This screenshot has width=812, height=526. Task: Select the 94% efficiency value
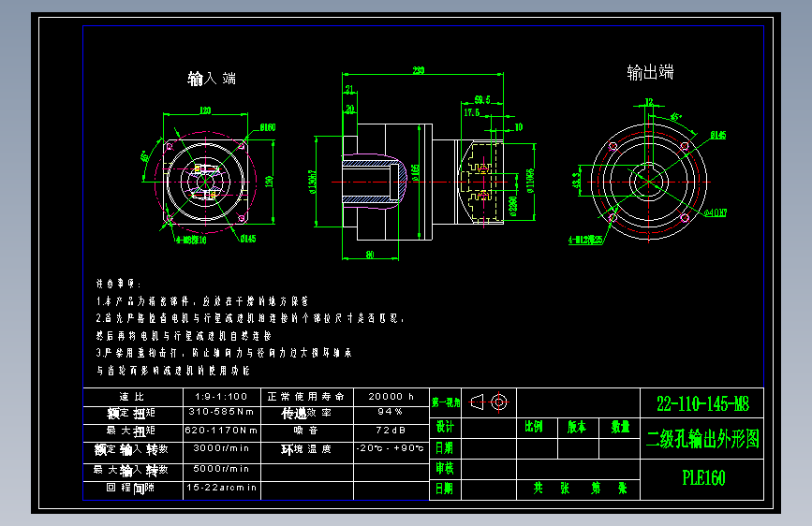[x=391, y=412]
